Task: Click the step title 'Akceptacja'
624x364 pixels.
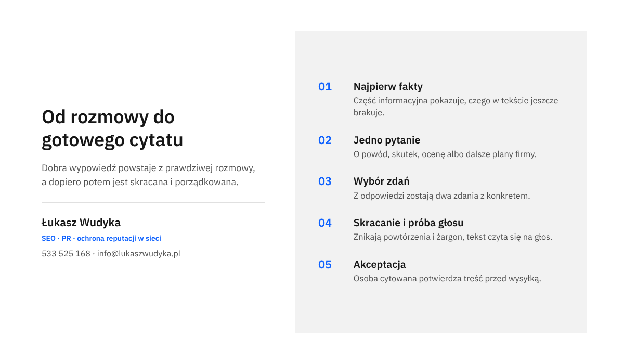Action: [x=380, y=265]
